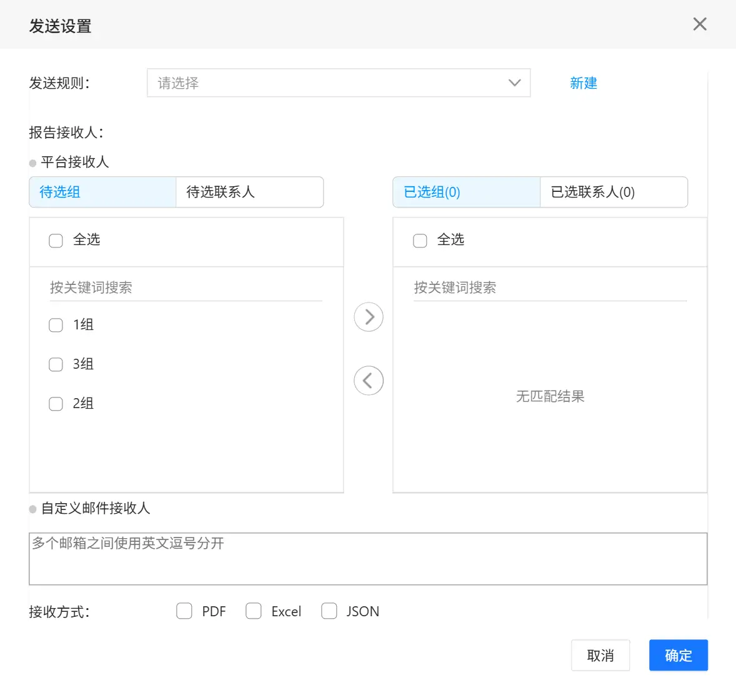Enable Excel receive format

pyautogui.click(x=254, y=611)
